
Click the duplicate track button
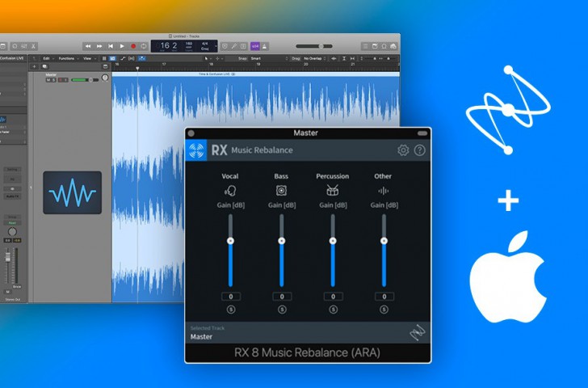click(44, 66)
